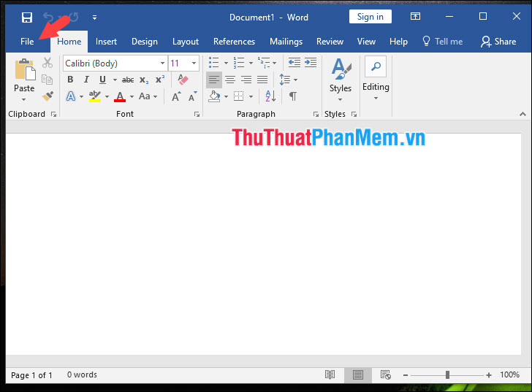This screenshot has width=532, height=392.
Task: Open the Font dialog launcher
Action: pos(197,115)
